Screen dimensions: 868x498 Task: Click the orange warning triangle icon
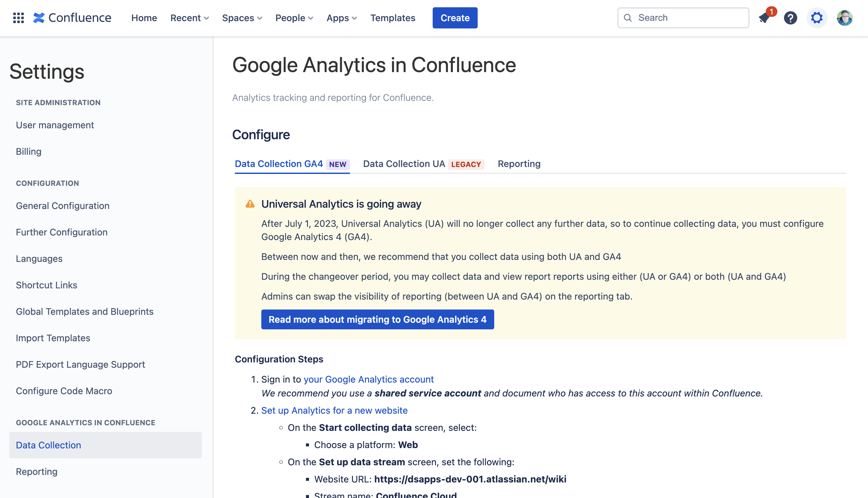tap(250, 204)
